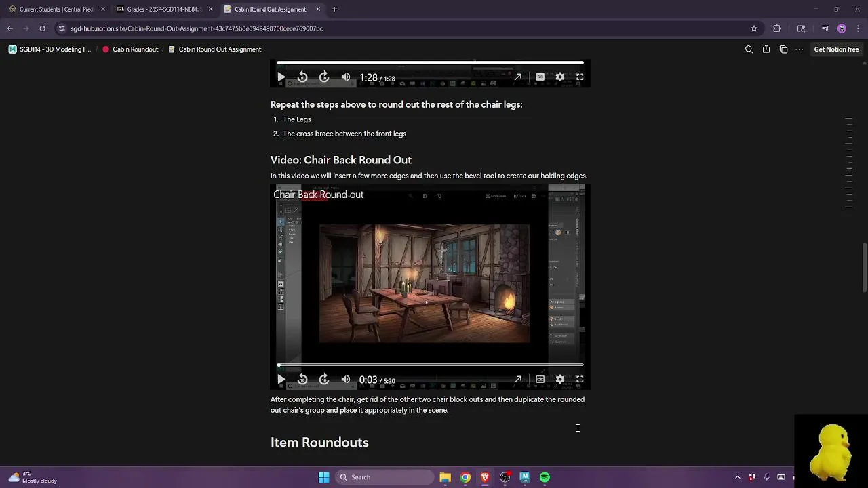Open the Windows Start menu
Image resolution: width=868 pixels, height=488 pixels.
coord(323,477)
